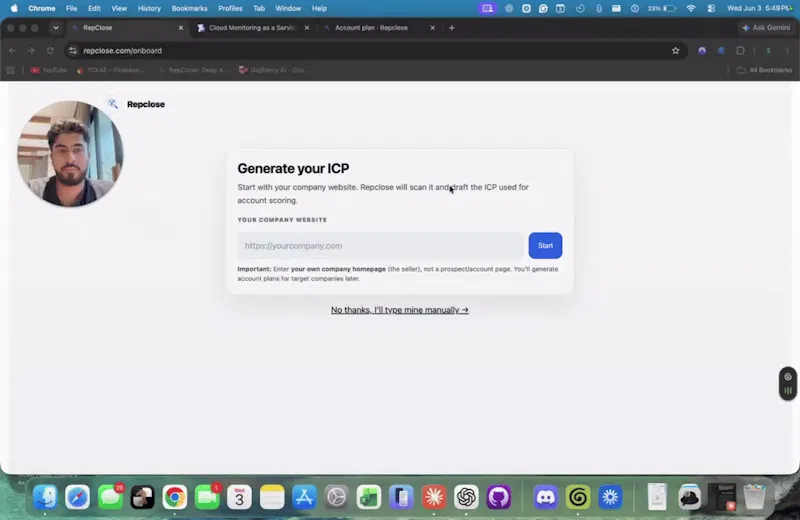Screen dimensions: 800x520
Task: Reload the current page
Action: pyautogui.click(x=50, y=51)
